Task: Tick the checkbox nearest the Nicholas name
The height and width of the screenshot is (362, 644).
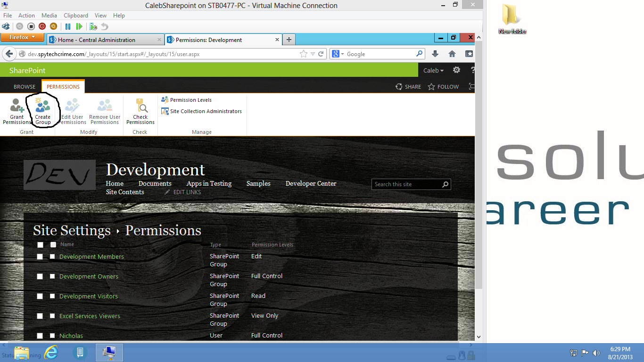Action: coord(52,336)
